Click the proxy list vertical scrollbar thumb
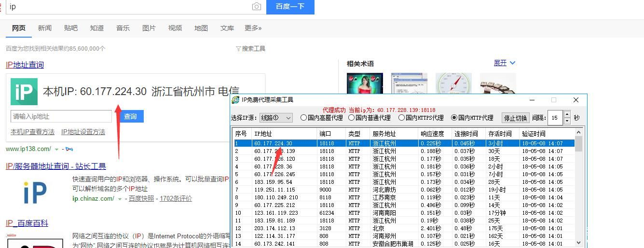 [579, 144]
